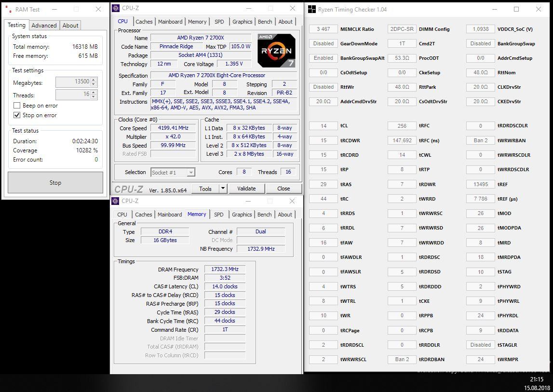Click the tRFC (ns) value 147,692
The height and width of the screenshot is (392, 553).
click(402, 140)
